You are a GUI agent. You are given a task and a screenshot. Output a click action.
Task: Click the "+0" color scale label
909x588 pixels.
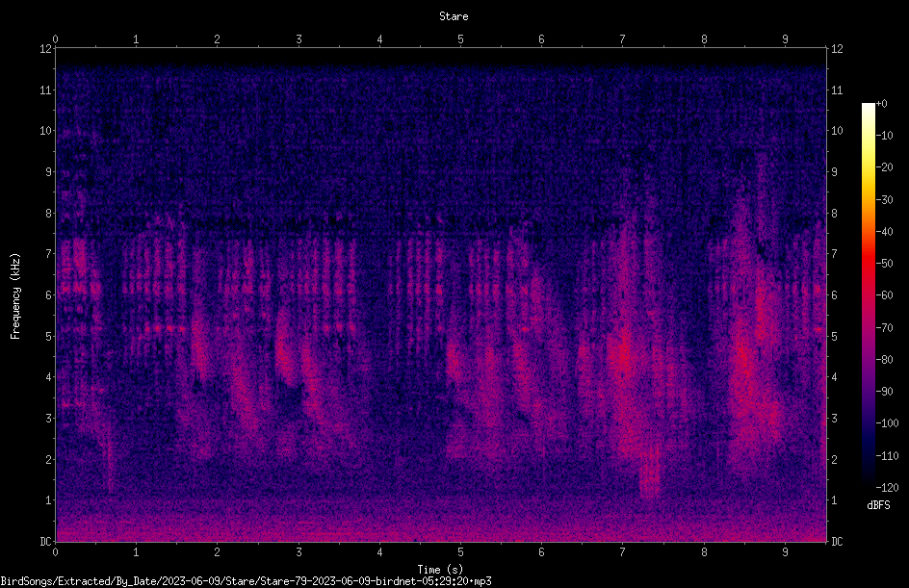click(x=881, y=104)
